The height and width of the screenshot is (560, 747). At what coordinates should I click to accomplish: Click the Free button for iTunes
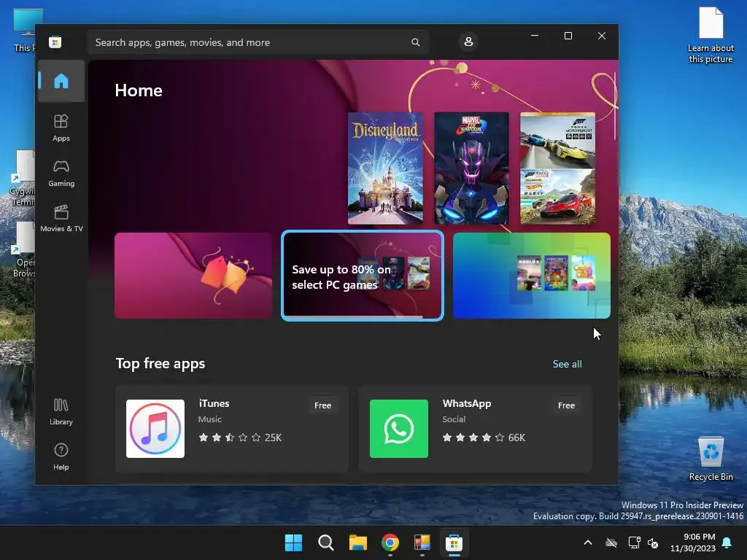point(322,405)
